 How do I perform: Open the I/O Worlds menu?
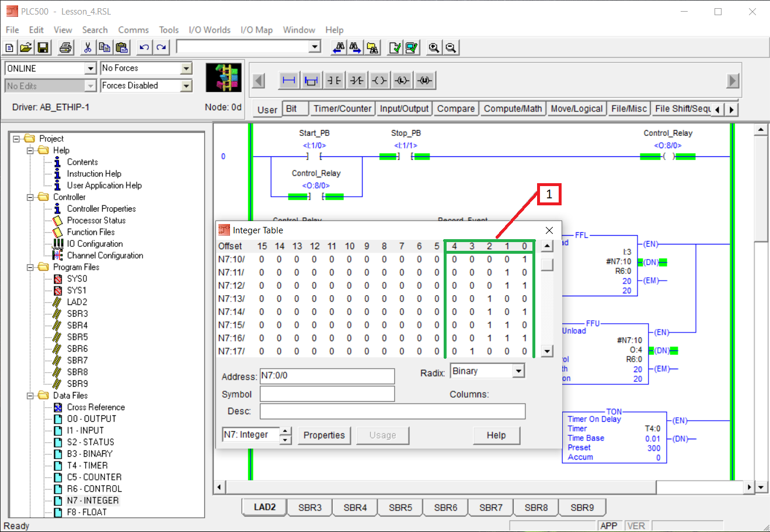point(210,30)
